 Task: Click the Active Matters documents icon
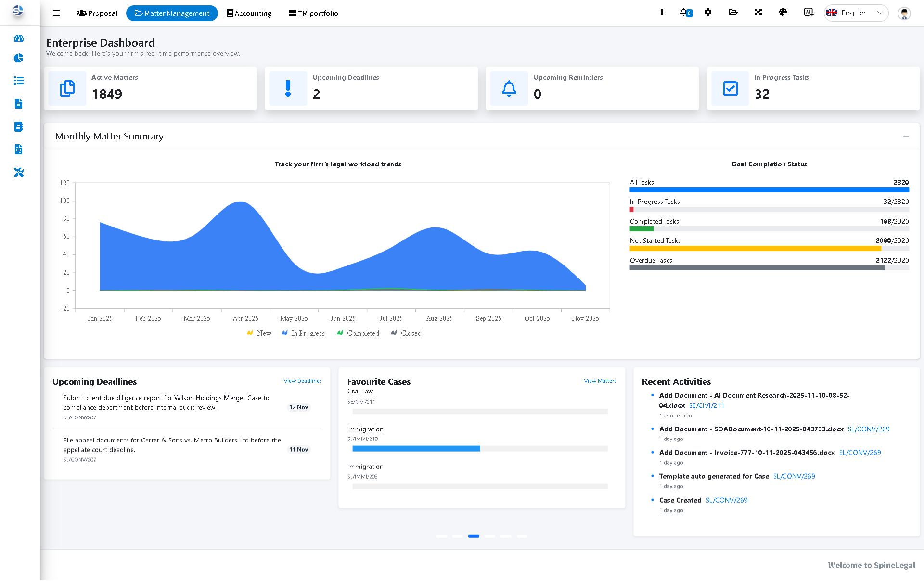pyautogui.click(x=67, y=88)
